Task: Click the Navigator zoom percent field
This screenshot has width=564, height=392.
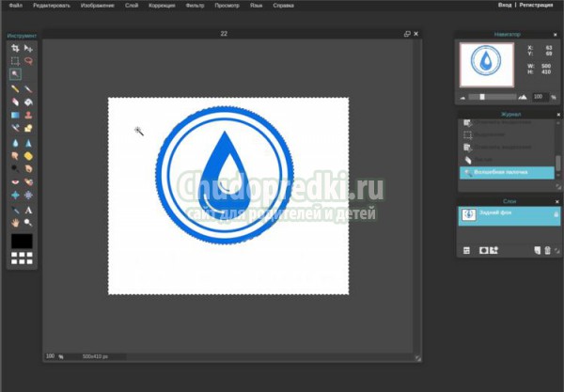Action: (540, 97)
